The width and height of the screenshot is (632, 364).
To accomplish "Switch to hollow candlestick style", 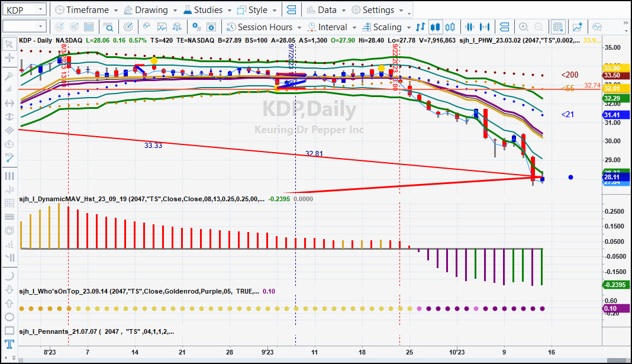I will 450,27.
